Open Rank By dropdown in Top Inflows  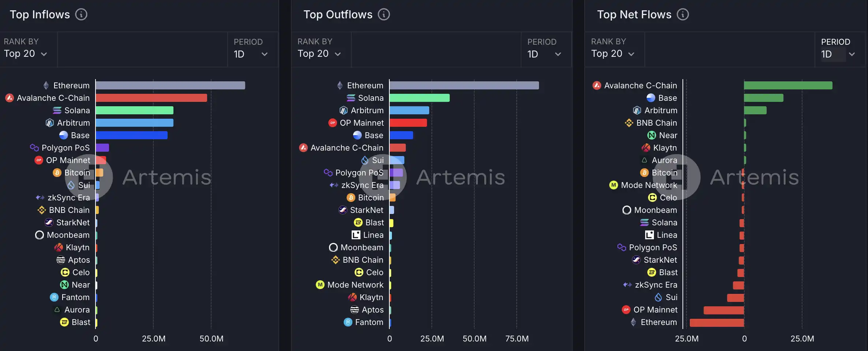pyautogui.click(x=26, y=54)
